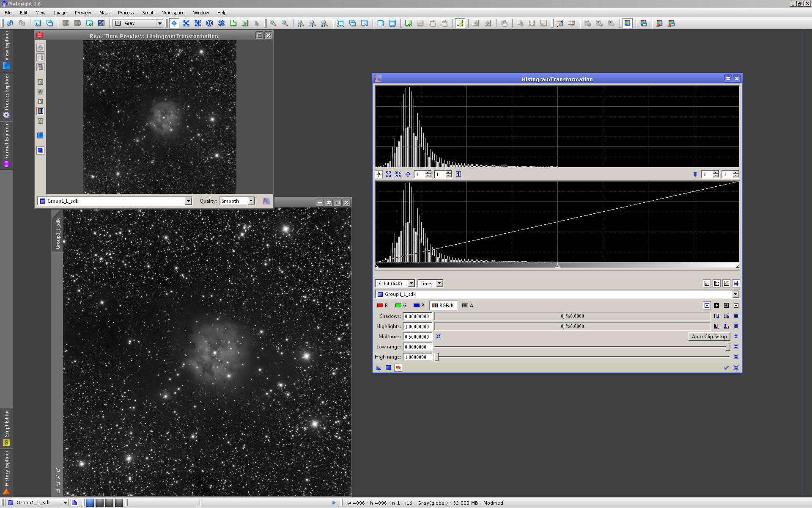
Task: Open the Format Explorer side panel
Action: pyautogui.click(x=6, y=145)
